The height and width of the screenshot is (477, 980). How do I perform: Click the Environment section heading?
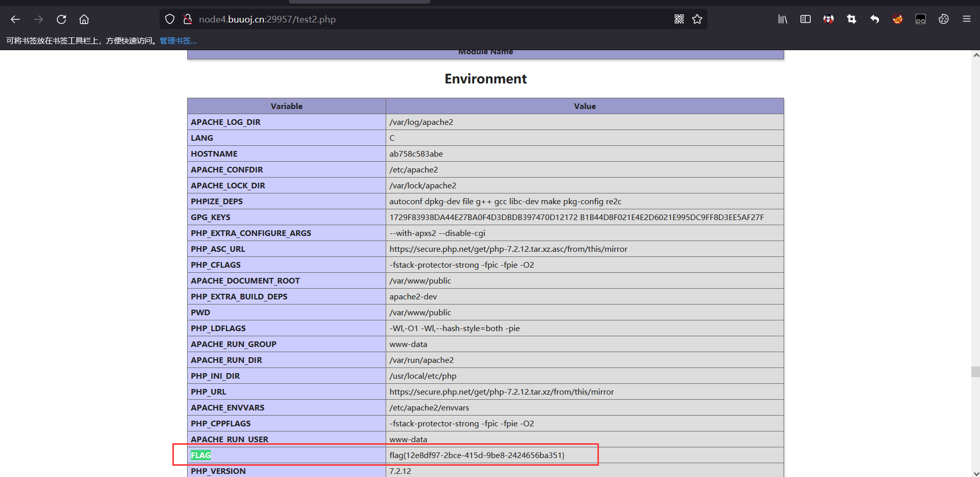point(485,79)
